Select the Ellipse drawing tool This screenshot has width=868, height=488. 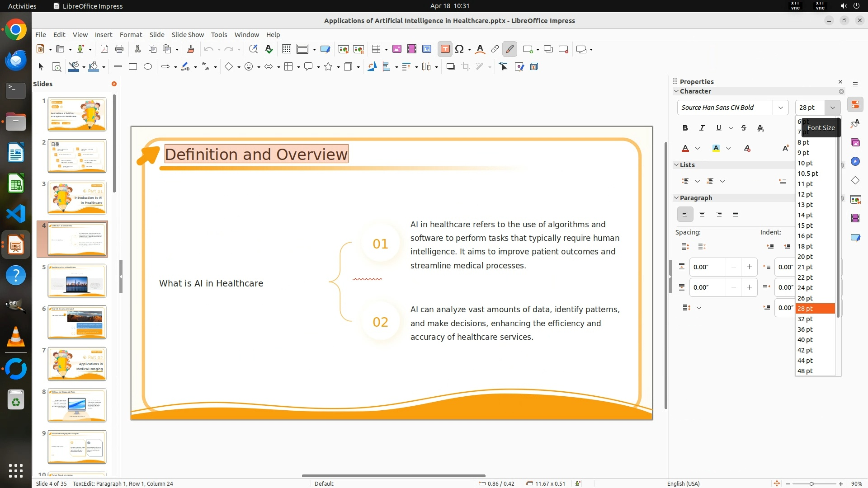[x=148, y=67]
